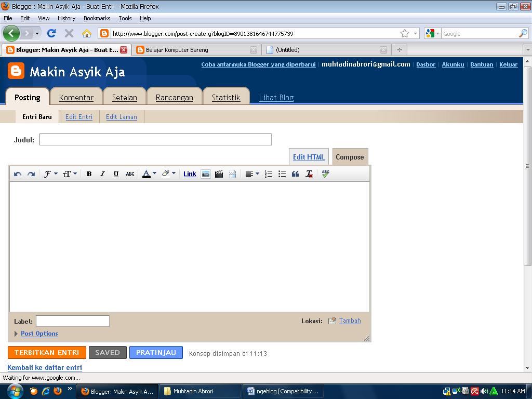Open the text alignment dropdown

(x=252, y=174)
